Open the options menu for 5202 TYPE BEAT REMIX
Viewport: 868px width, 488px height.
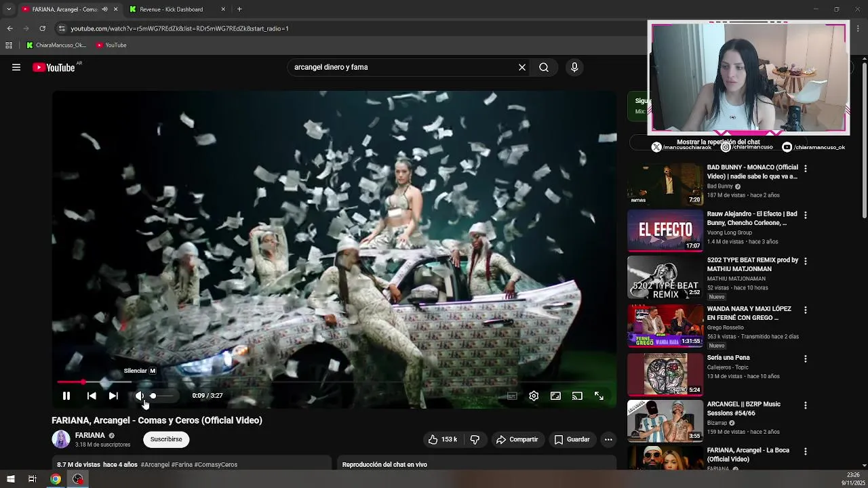coord(806,260)
